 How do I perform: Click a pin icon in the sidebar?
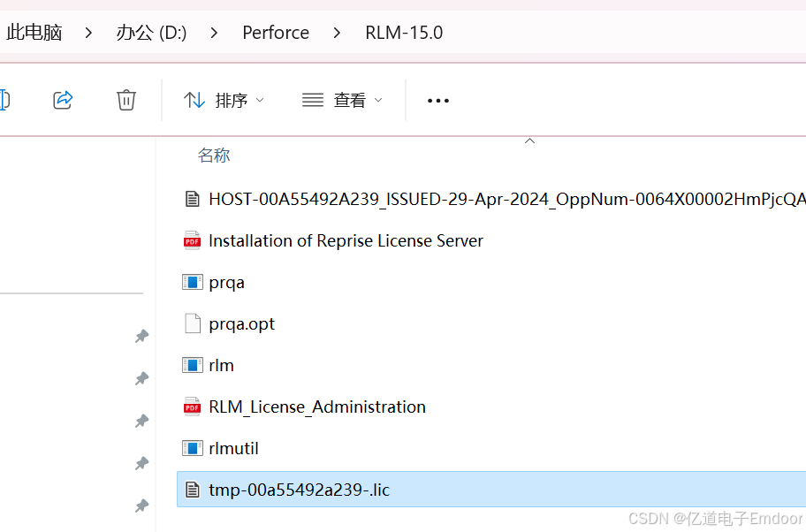click(x=141, y=336)
